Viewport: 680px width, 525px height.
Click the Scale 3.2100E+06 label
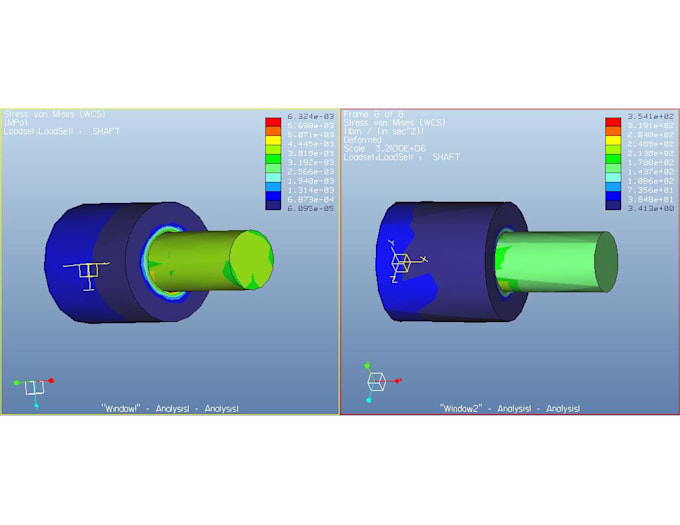point(385,148)
